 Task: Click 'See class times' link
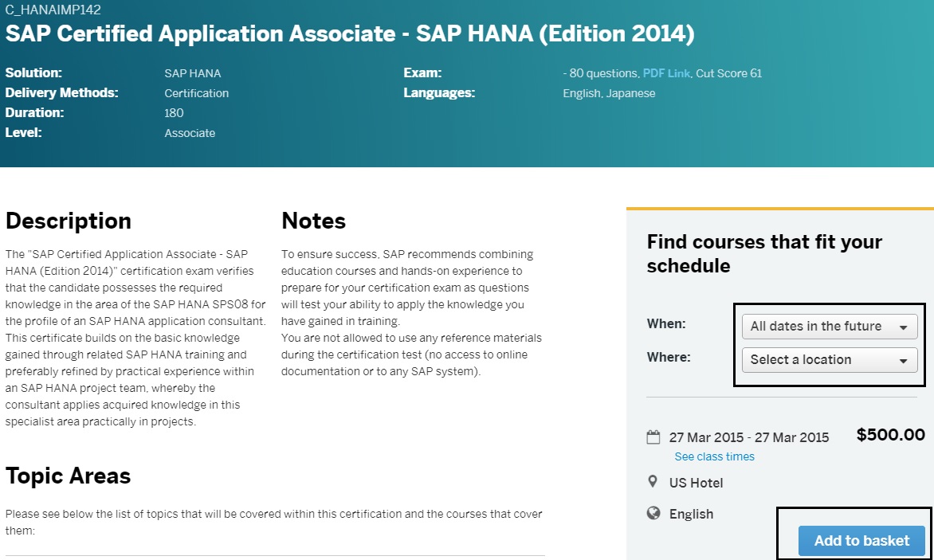[714, 456]
